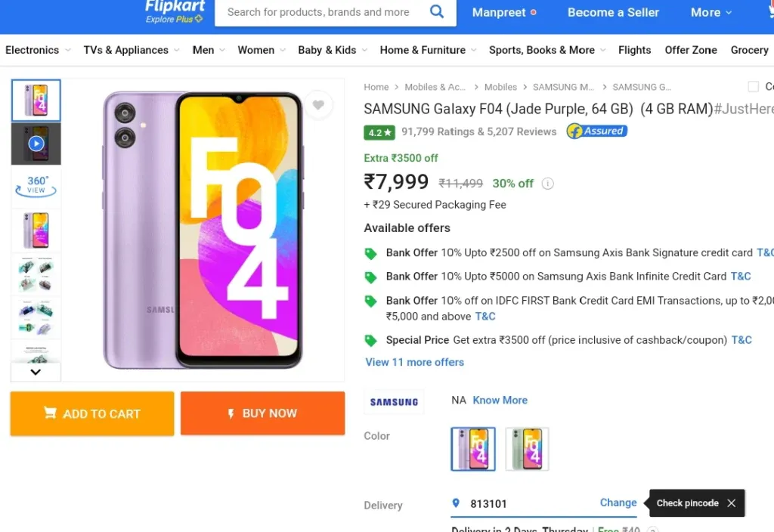Image resolution: width=774 pixels, height=532 pixels.
Task: Expand the Electronics category menu
Action: 38,50
